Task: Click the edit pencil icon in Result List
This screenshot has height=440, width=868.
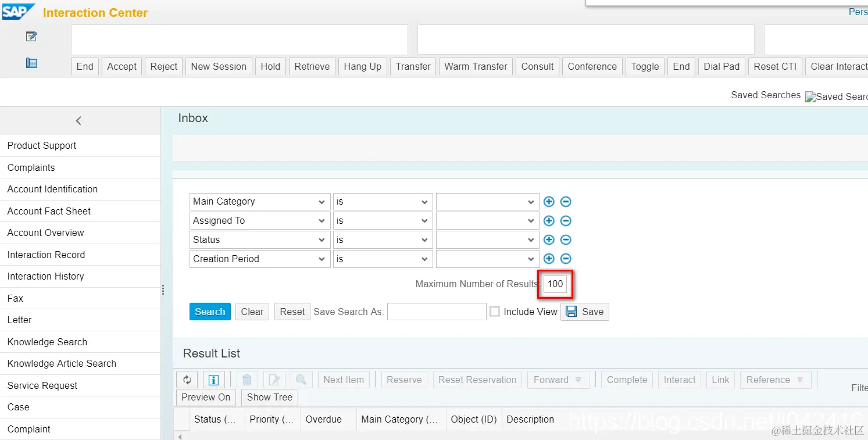Action: 274,380
